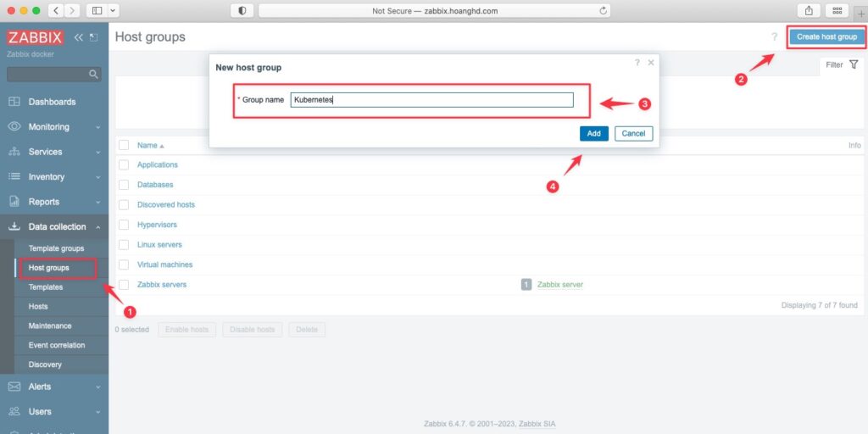Screen dimensions: 868x434
Task: Open Hosts submenu item
Action: tap(38, 307)
